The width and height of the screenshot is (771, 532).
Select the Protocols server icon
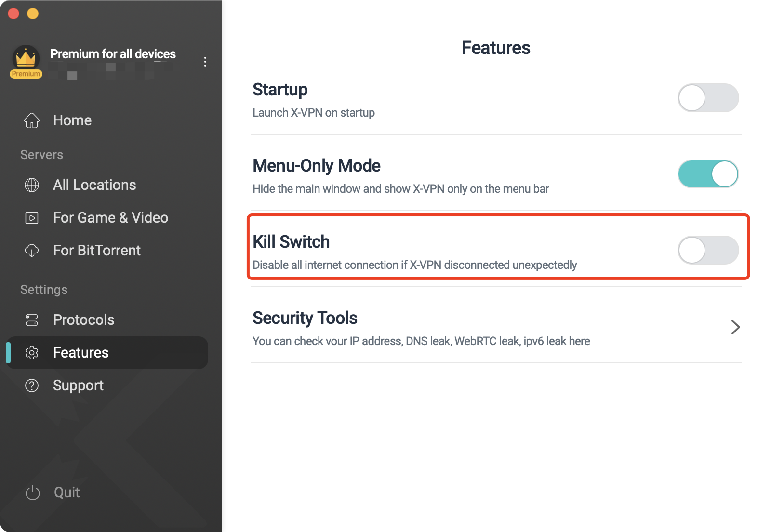click(x=32, y=319)
